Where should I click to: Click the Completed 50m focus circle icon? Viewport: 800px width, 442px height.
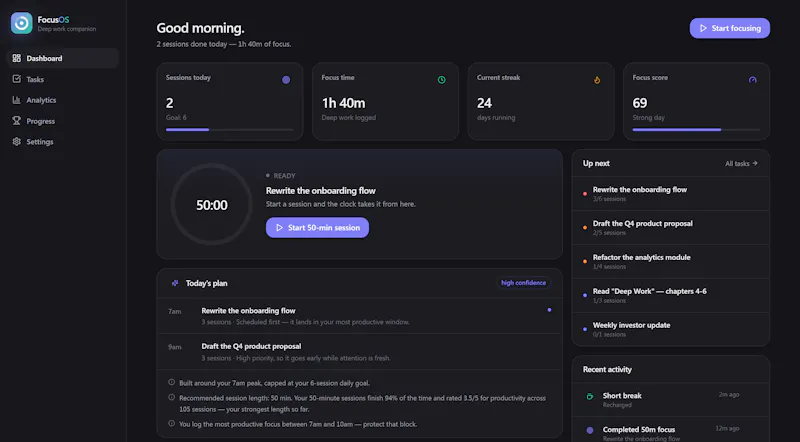[590, 430]
